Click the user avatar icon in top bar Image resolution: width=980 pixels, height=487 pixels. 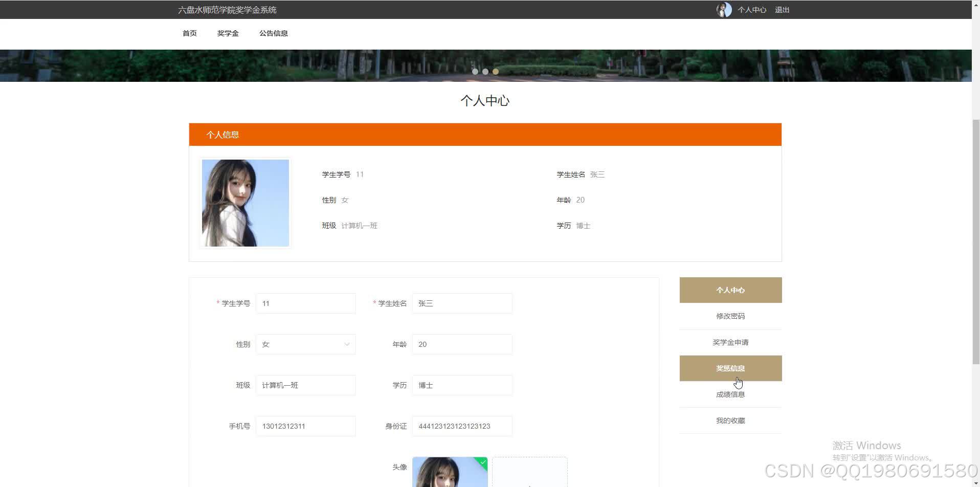pyautogui.click(x=724, y=10)
